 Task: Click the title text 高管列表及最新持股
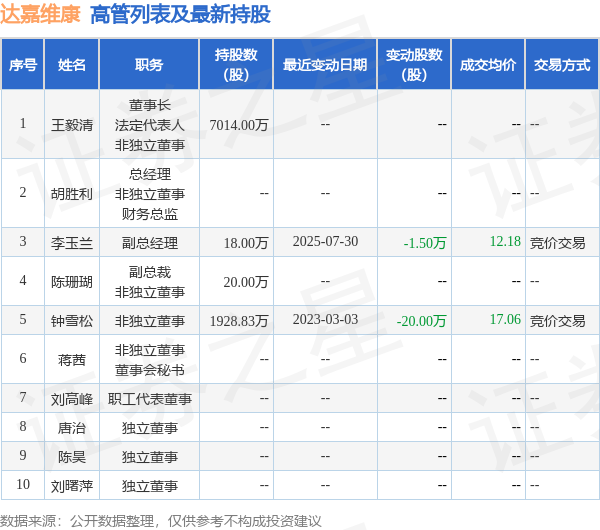pos(180,15)
